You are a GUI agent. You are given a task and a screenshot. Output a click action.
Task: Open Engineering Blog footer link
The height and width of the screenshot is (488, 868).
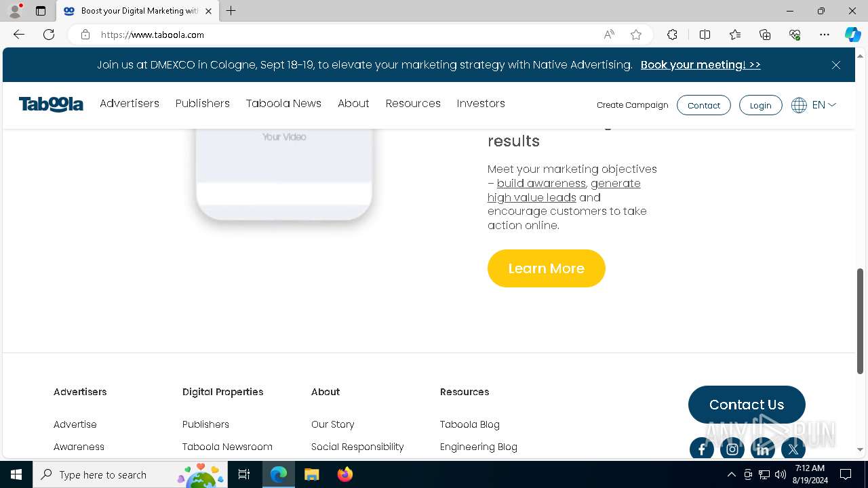[x=478, y=447]
